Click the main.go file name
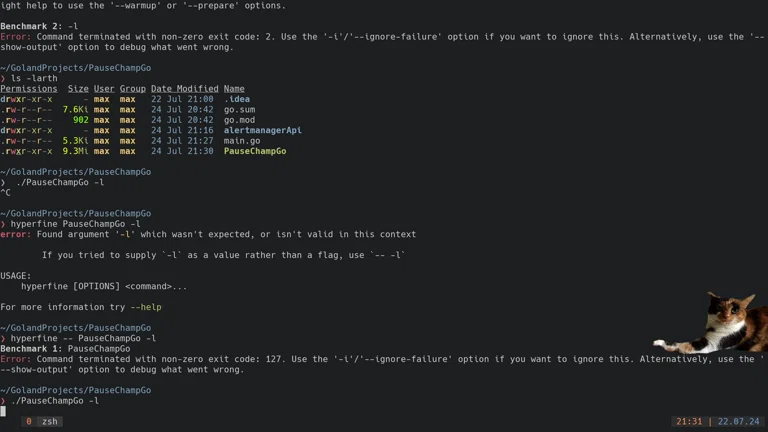 point(242,141)
